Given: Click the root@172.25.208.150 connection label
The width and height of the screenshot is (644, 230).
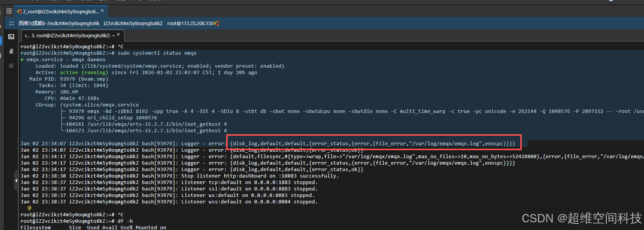Looking at the screenshot, I should (191, 23).
